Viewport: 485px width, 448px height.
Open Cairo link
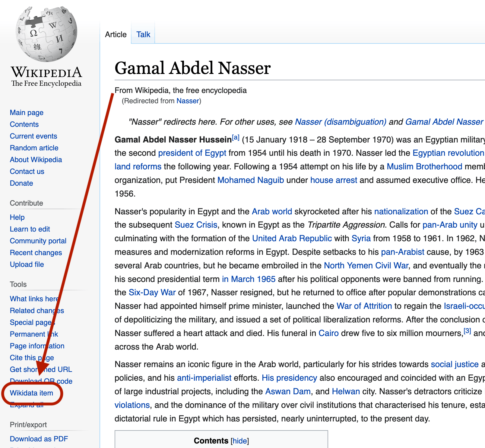point(328,333)
